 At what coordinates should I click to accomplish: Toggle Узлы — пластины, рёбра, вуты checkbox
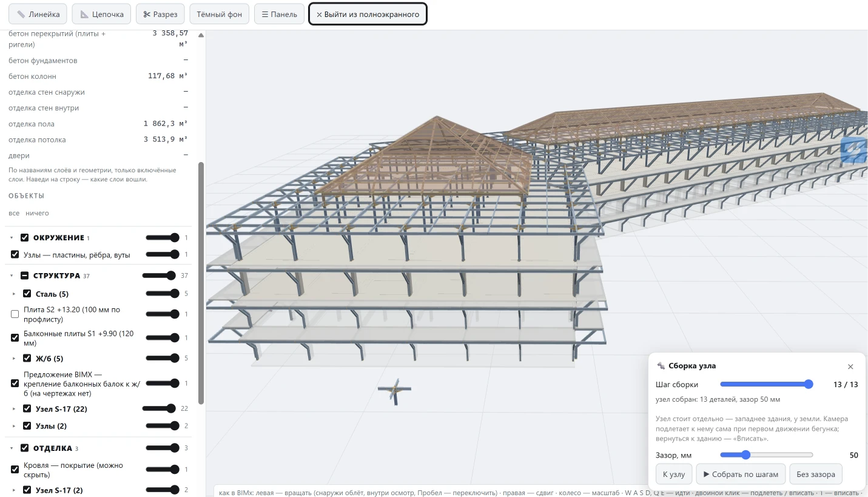click(15, 255)
